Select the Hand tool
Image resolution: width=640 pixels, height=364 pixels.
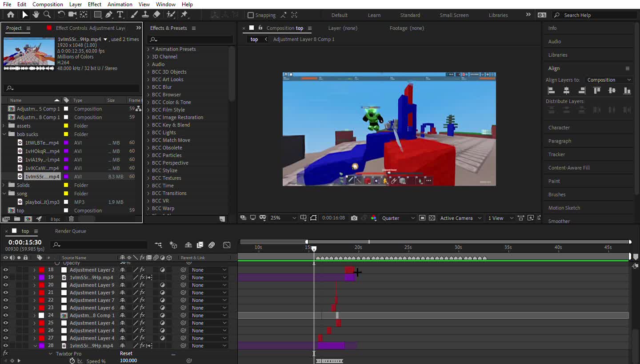[x=36, y=15]
